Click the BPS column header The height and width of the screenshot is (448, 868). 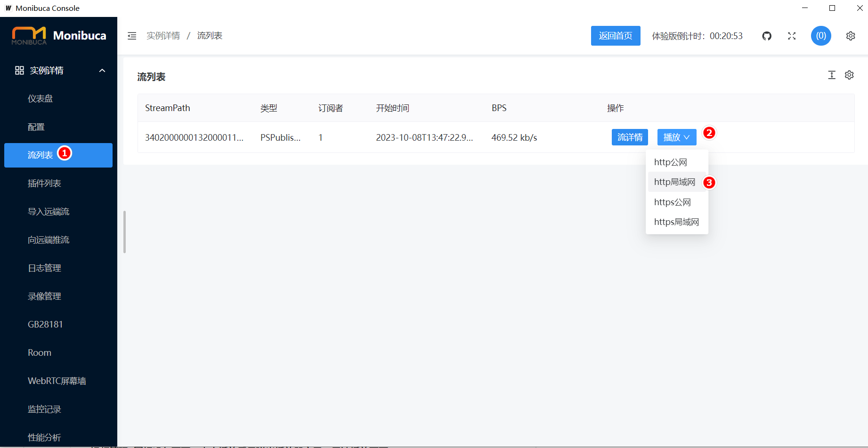click(499, 108)
